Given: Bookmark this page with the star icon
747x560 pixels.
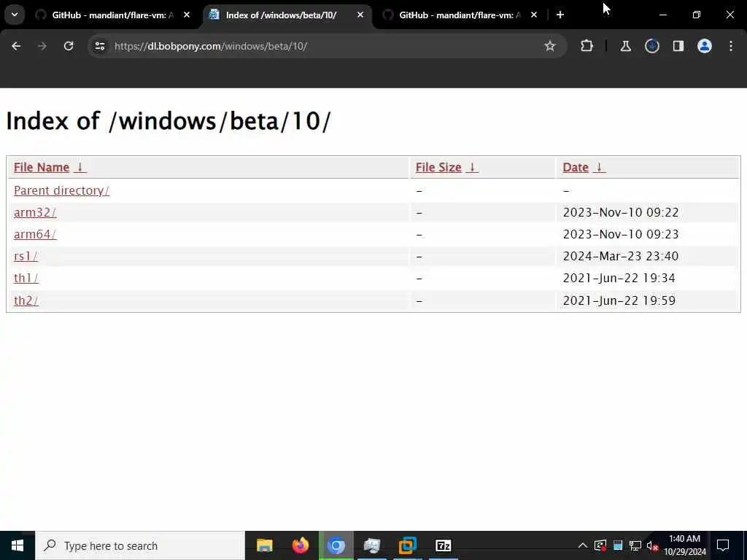Looking at the screenshot, I should click(550, 46).
